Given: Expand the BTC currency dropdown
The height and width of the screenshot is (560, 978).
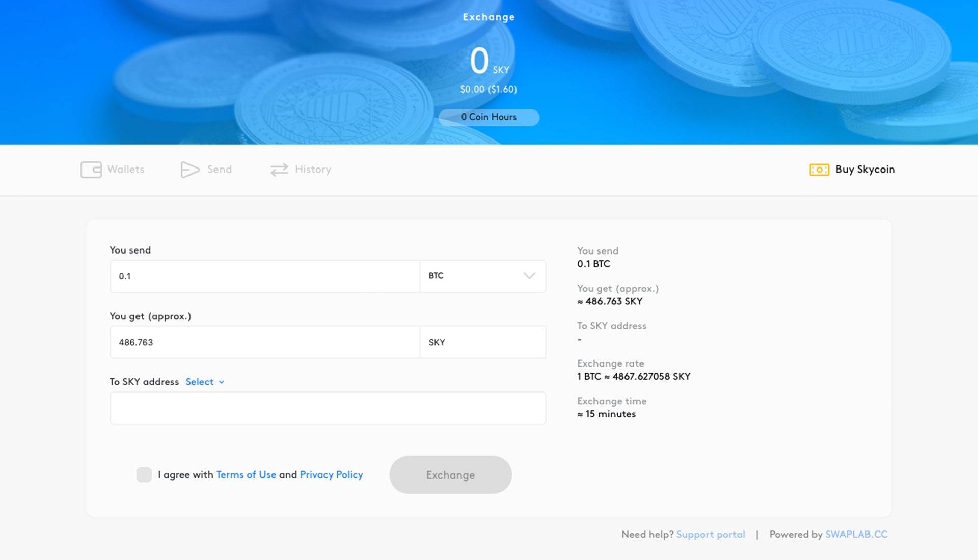Looking at the screenshot, I should coord(529,276).
